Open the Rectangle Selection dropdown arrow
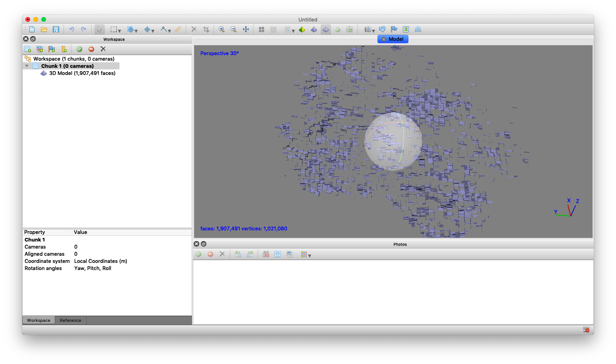Screen dimensions: 616x364 click(119, 31)
